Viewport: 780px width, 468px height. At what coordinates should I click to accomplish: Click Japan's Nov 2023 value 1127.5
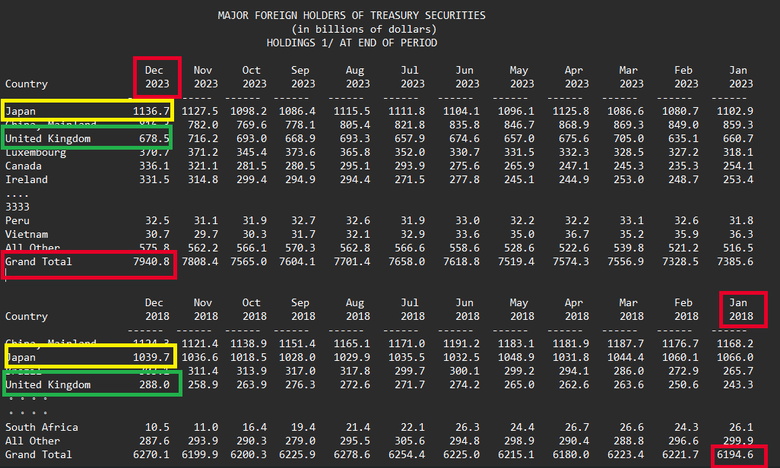200,111
